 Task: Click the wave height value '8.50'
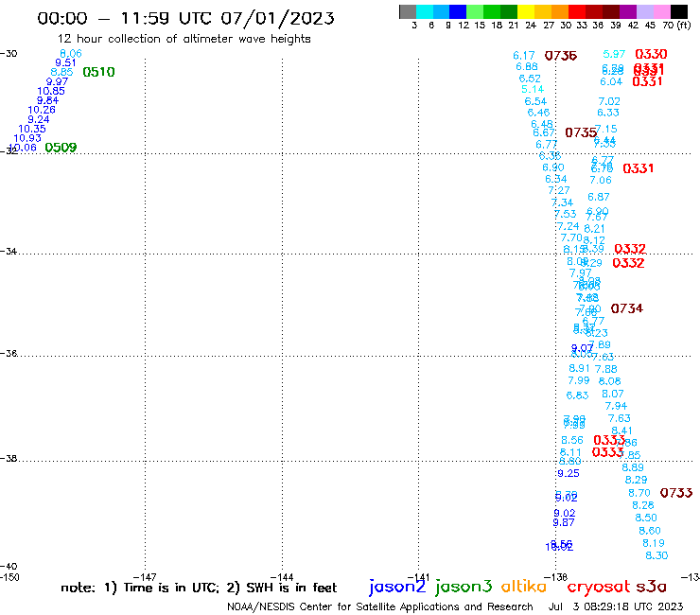click(x=646, y=518)
